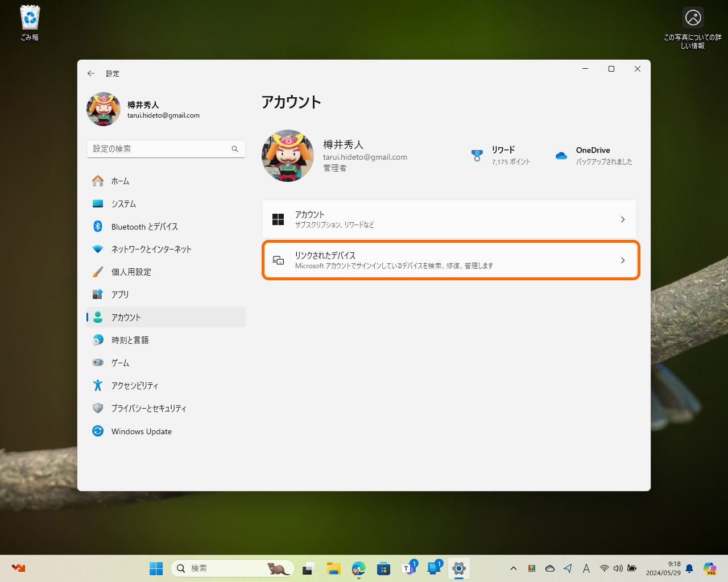Open the アカウント サブスクリプション、リワードなど card
This screenshot has height=582, width=728.
click(449, 219)
